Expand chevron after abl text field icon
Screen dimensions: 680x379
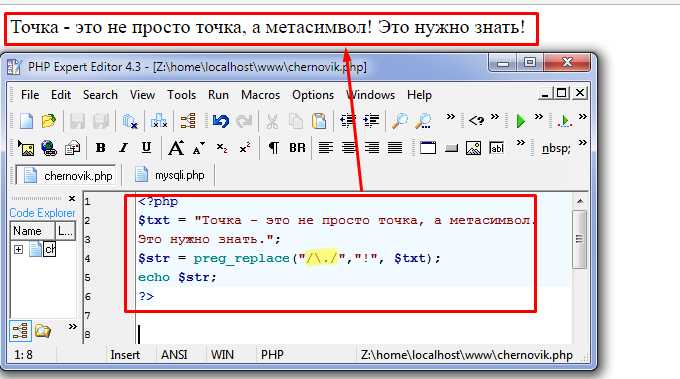coord(521,142)
